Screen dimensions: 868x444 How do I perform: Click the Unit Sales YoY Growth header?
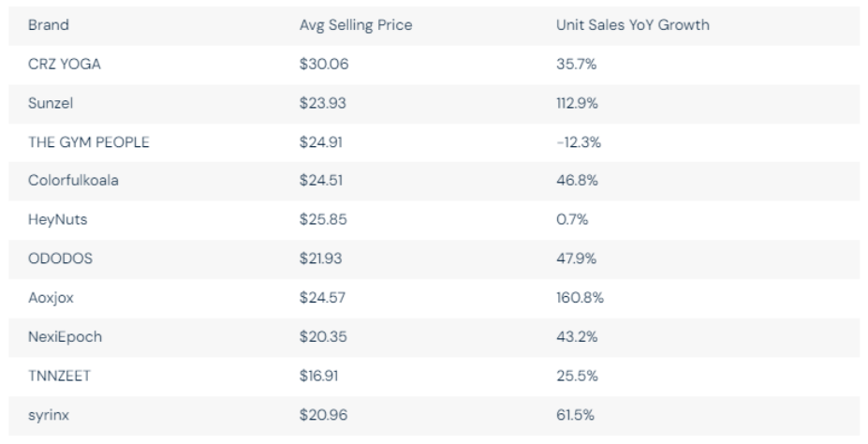pos(632,25)
